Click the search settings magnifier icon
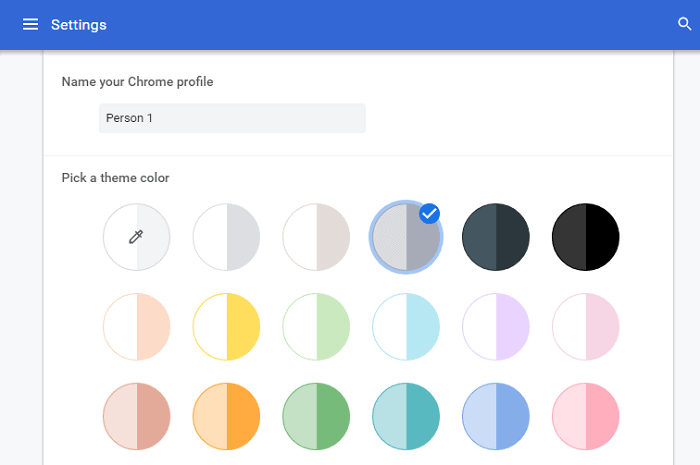Viewport: 700px width, 465px height. click(684, 24)
